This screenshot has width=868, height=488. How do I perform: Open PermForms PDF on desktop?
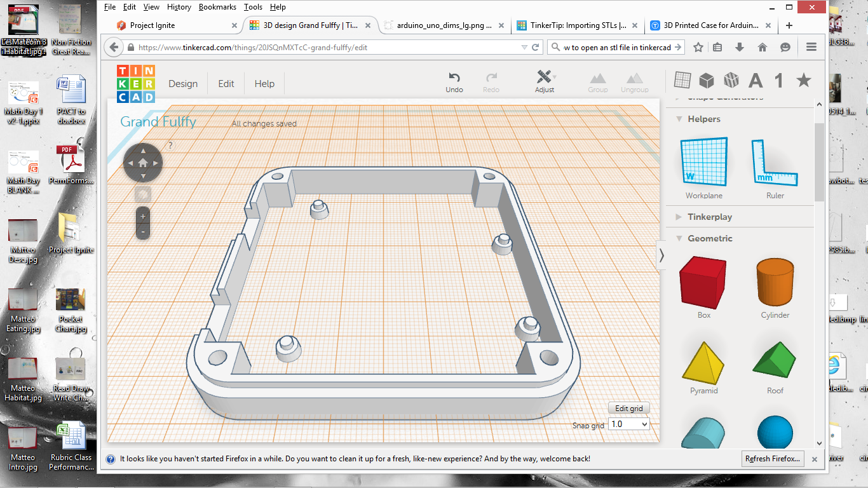pos(71,165)
